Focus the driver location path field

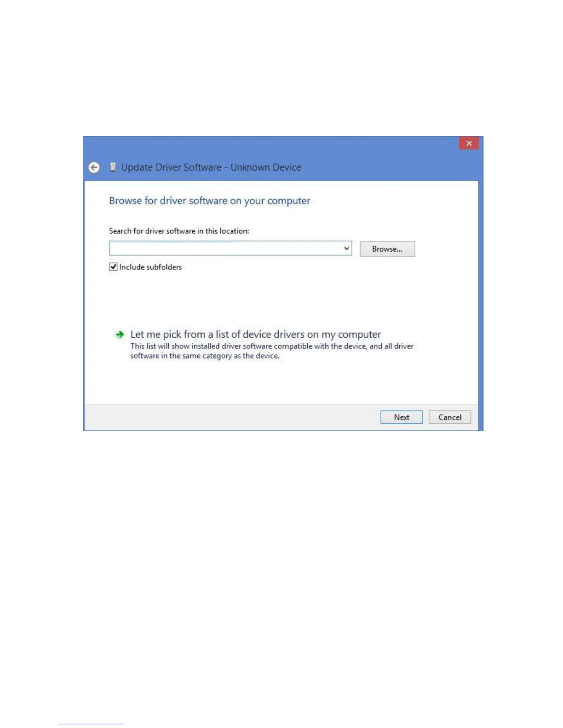point(225,248)
